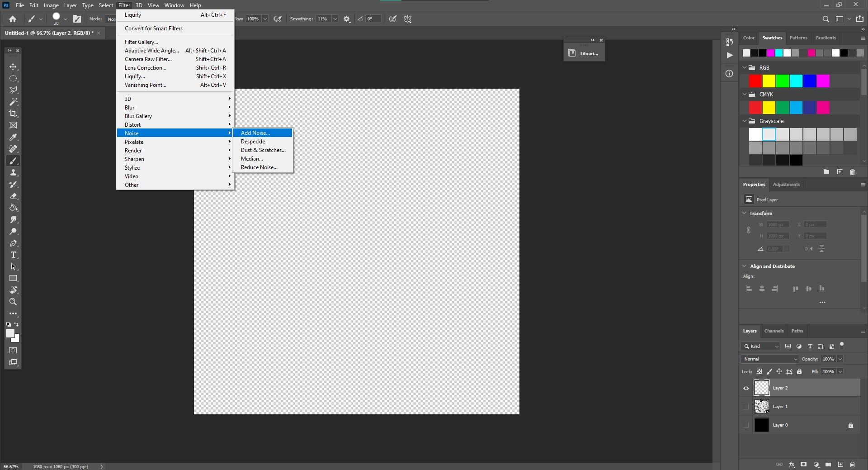This screenshot has width=868, height=470.
Task: Select the History Brush tool
Action: [x=13, y=184]
